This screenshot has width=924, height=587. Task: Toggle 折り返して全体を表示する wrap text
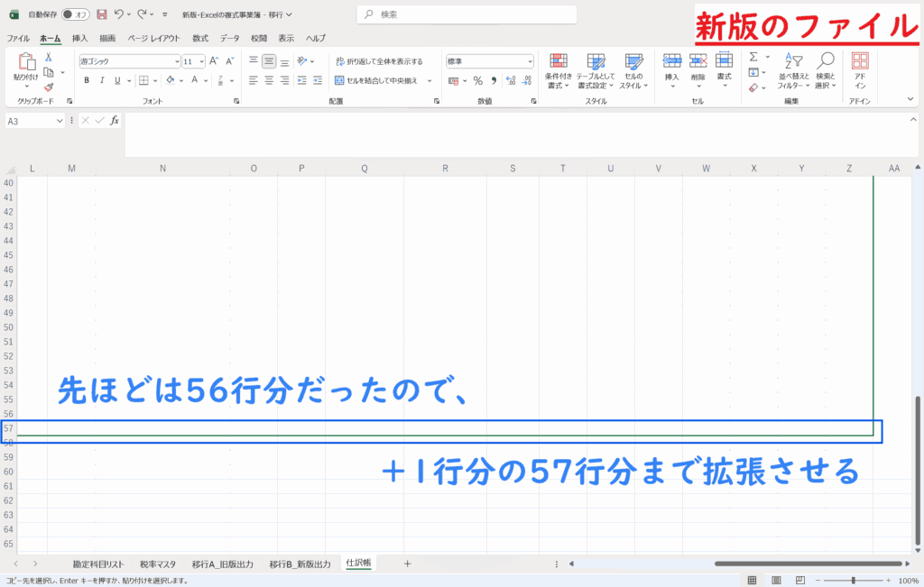point(378,61)
